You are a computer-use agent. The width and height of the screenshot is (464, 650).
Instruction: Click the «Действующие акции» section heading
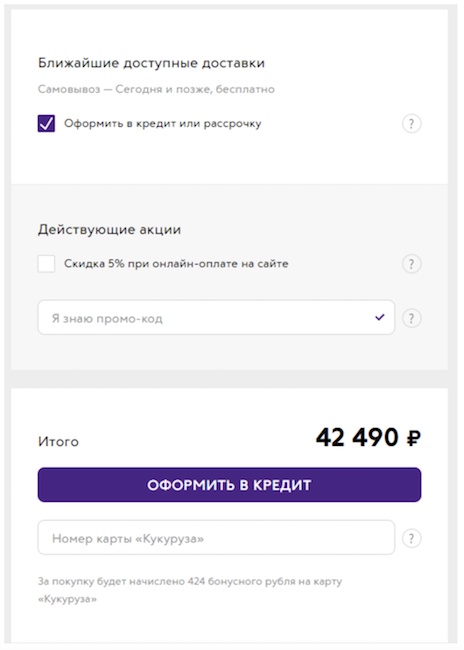tap(109, 229)
